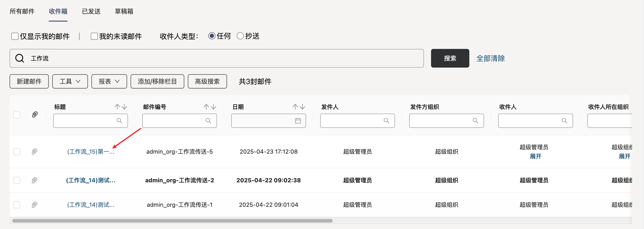This screenshot has height=229, width=644.
Task: Select the checkbox for 工作流传送-2 row
Action: pyautogui.click(x=17, y=180)
